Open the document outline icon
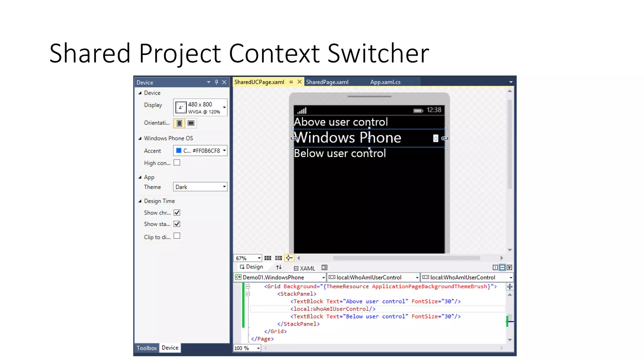Screen dimensions: 644x362 325,267
